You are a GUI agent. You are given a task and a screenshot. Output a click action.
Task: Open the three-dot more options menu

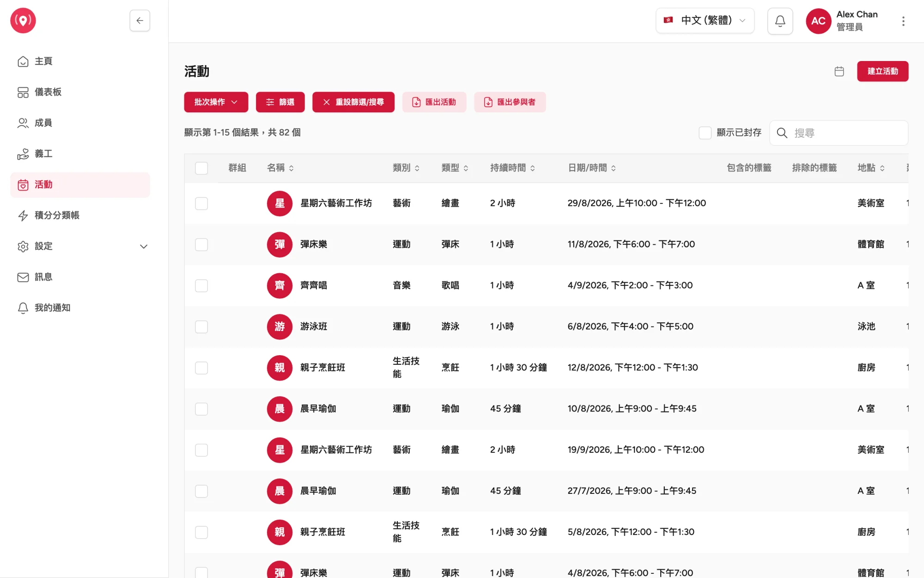pyautogui.click(x=903, y=21)
